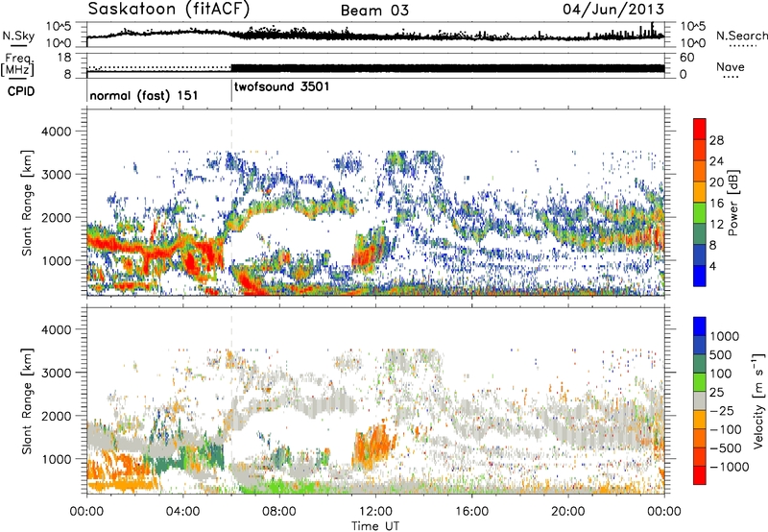
Task: Click the '18' frequency axis value
Action: (64, 58)
